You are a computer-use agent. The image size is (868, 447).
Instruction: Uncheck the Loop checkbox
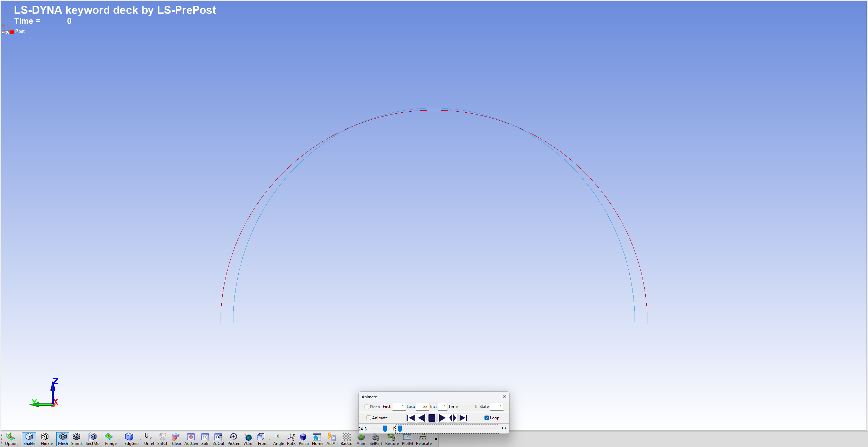pos(487,418)
